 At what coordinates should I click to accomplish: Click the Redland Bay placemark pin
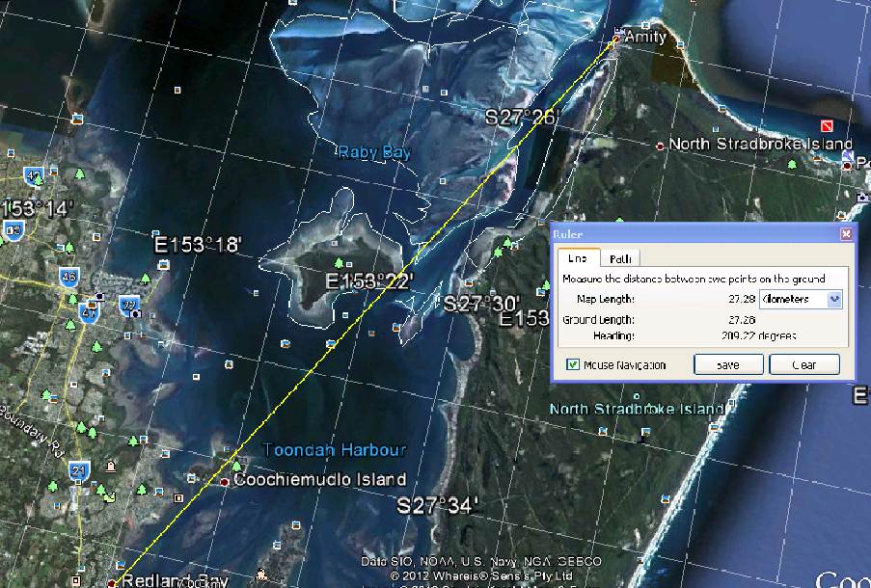pos(114,582)
